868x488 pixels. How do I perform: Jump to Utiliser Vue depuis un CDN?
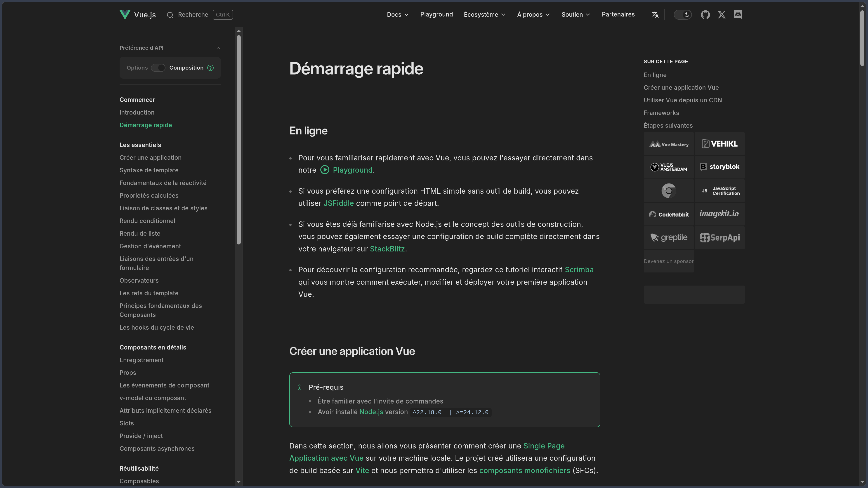[x=683, y=100]
